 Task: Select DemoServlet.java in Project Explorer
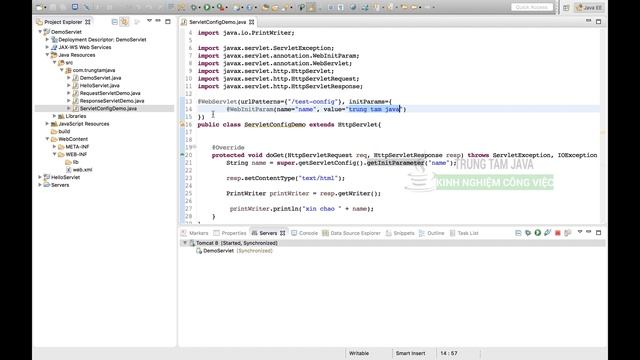100,78
